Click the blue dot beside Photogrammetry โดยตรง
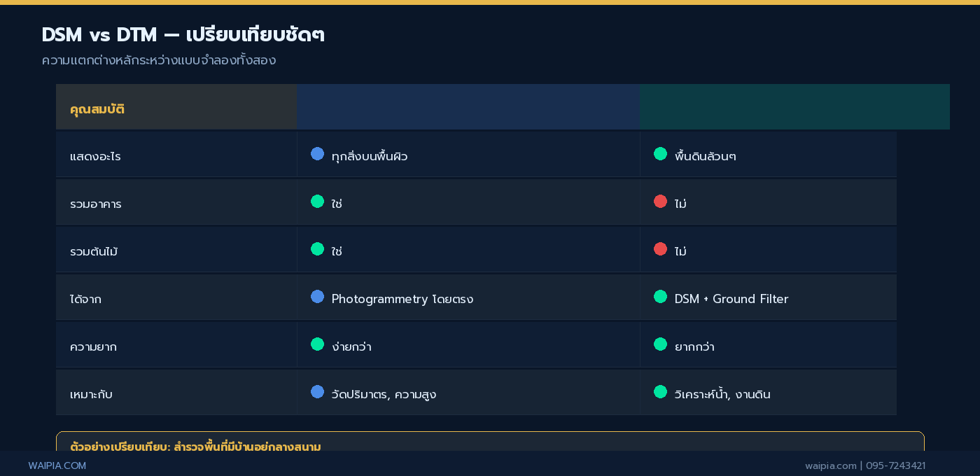Screen dimensions: 980x476 point(317,296)
